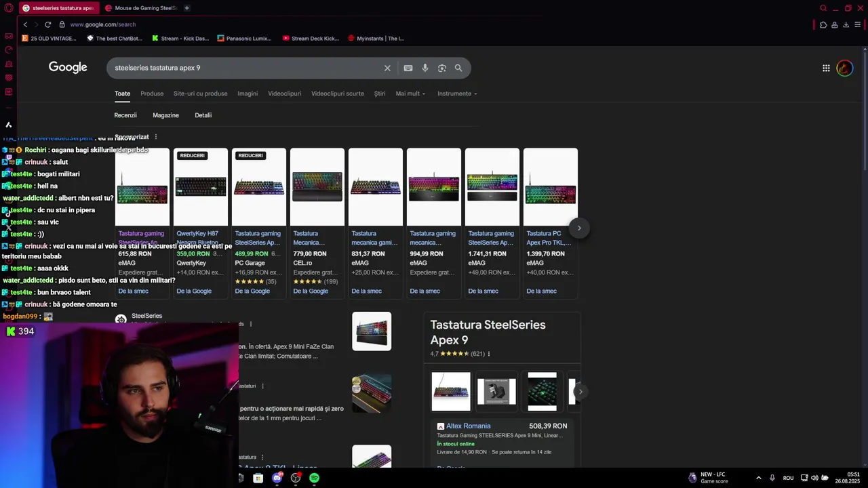Open a new browser tab with plus
868x488 pixels.
click(x=186, y=8)
